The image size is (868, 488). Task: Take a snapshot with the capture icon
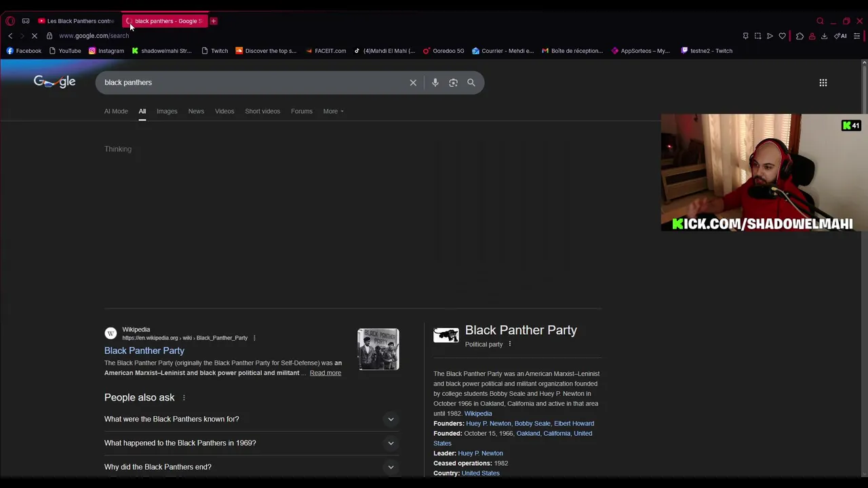pos(757,36)
